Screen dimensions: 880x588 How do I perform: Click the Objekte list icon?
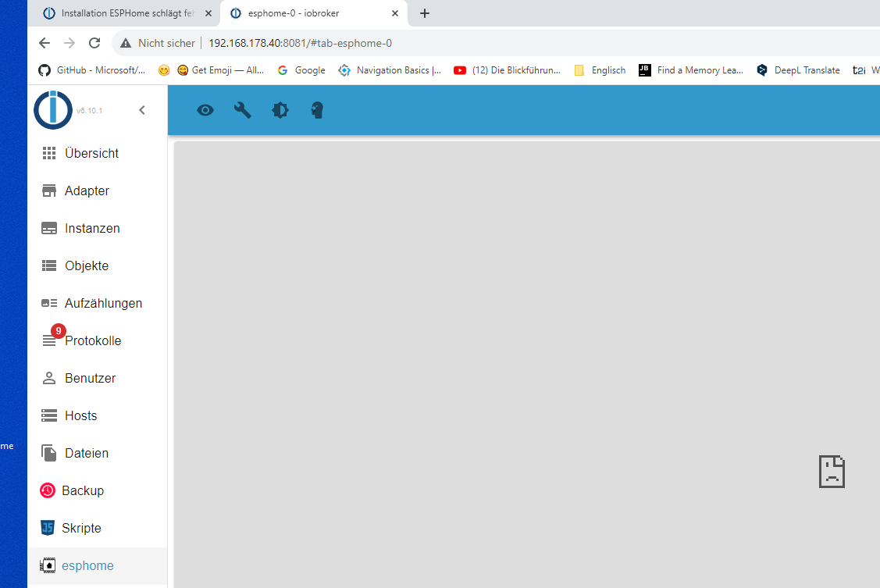[49, 266]
